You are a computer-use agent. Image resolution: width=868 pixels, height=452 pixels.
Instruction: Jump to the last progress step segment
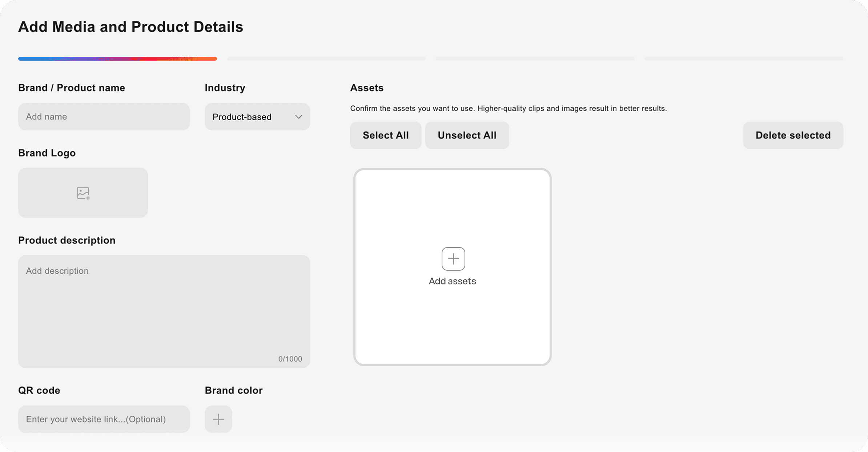744,58
